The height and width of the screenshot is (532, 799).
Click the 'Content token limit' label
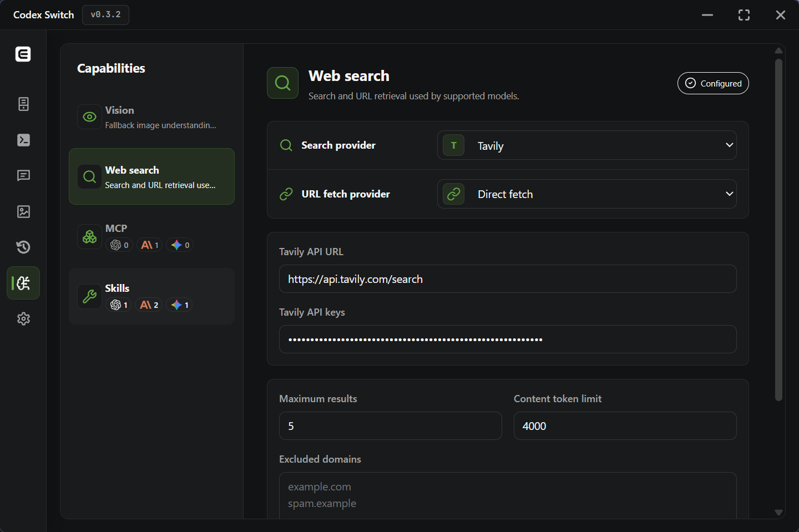tap(558, 399)
